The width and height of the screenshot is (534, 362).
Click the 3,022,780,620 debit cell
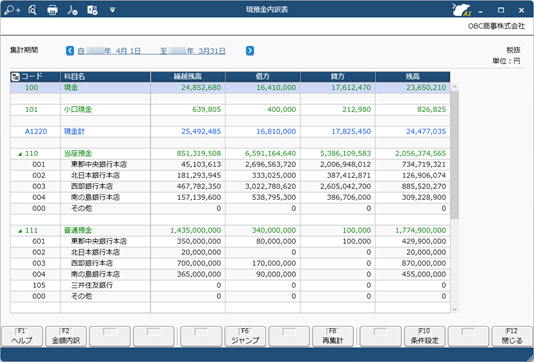(x=263, y=186)
